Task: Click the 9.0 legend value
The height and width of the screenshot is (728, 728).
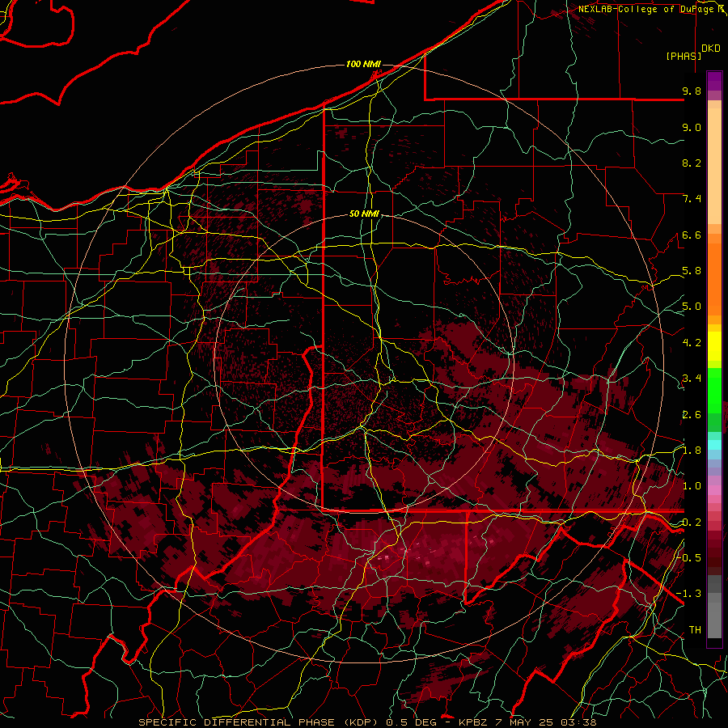Action: pos(692,127)
